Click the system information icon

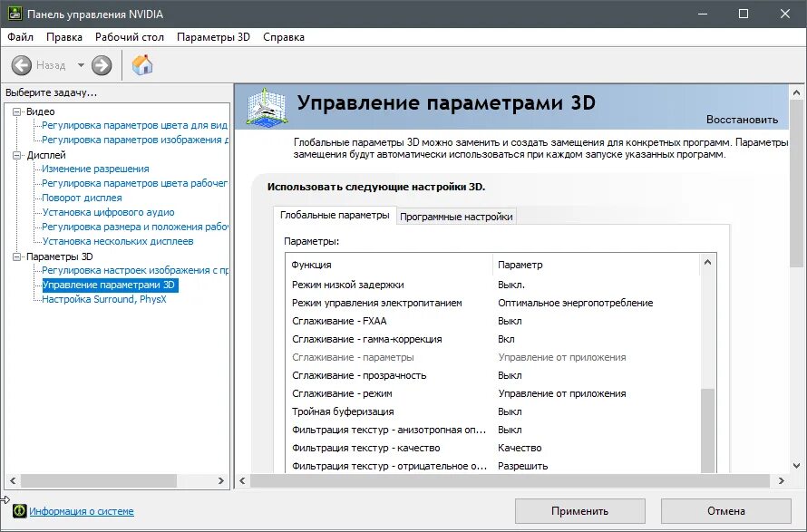pyautogui.click(x=20, y=511)
